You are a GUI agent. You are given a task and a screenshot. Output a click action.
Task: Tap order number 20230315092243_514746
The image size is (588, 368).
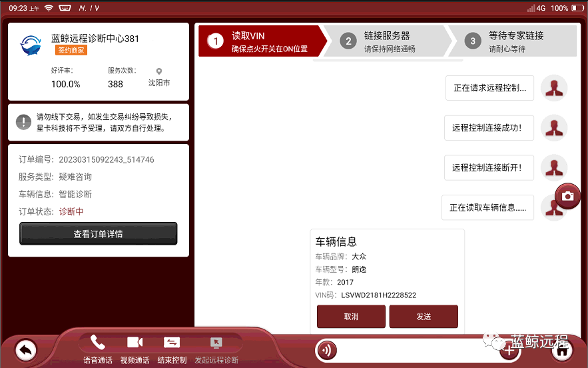pos(107,159)
